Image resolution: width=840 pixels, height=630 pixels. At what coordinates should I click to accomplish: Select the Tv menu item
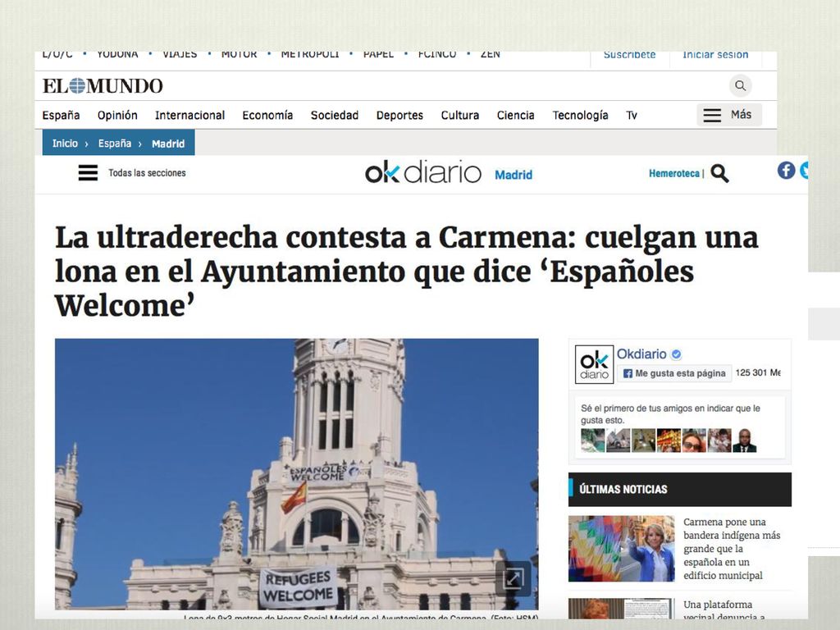click(632, 115)
